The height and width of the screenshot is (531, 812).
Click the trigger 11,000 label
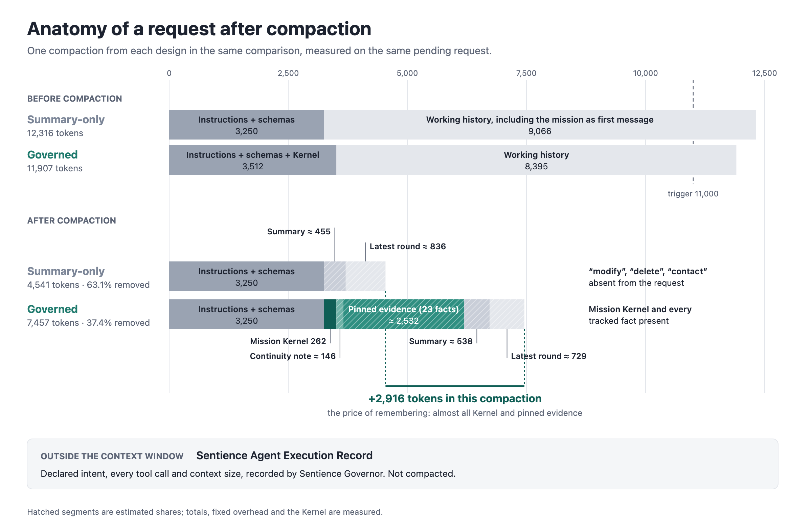(693, 194)
